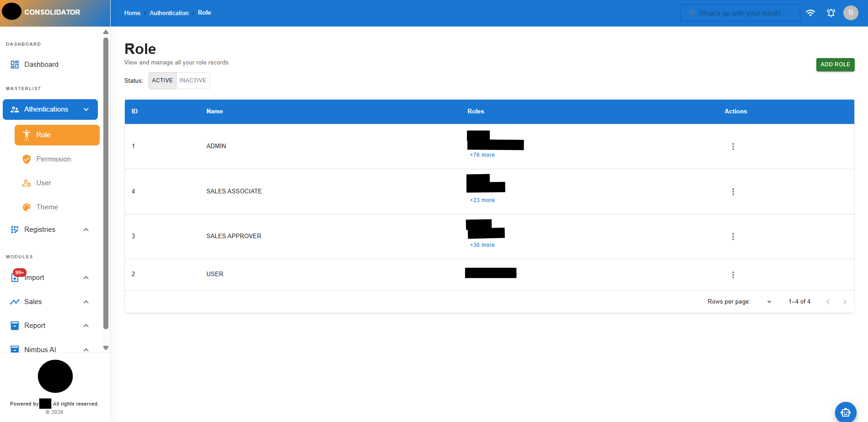This screenshot has width=868, height=422.
Task: Show +76 more roles for ADMIN
Action: [482, 155]
